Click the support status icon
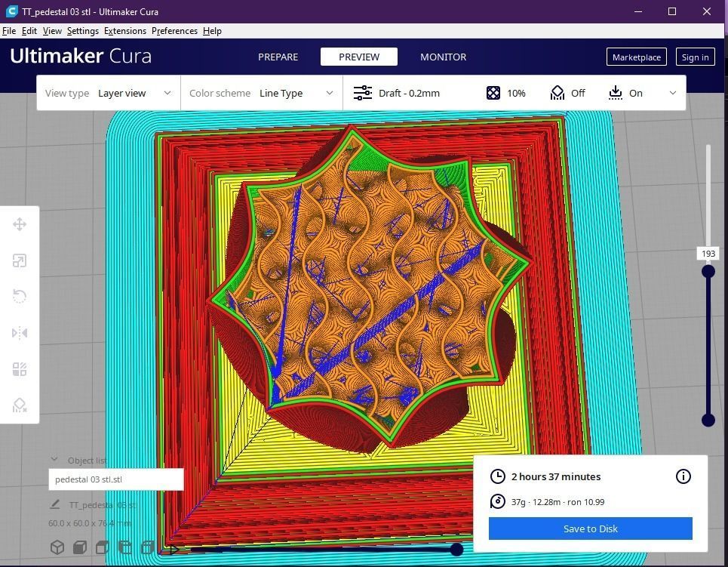The image size is (728, 567). pos(558,93)
